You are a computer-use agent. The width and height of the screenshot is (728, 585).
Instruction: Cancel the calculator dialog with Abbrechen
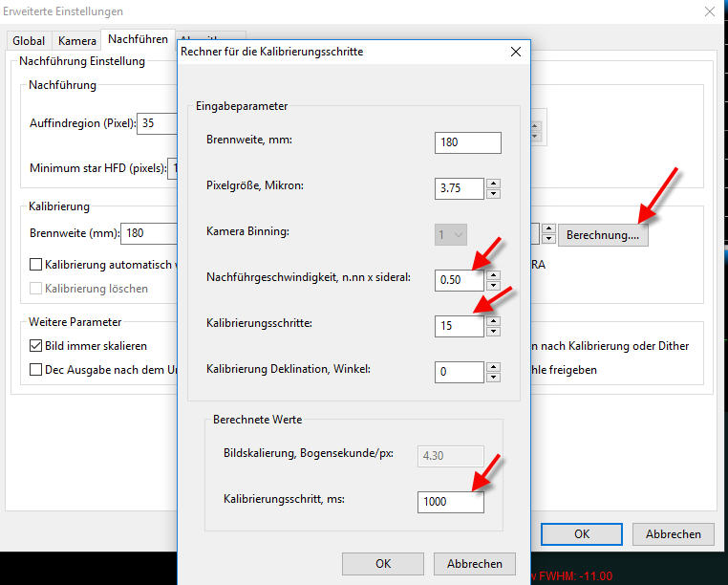point(474,563)
